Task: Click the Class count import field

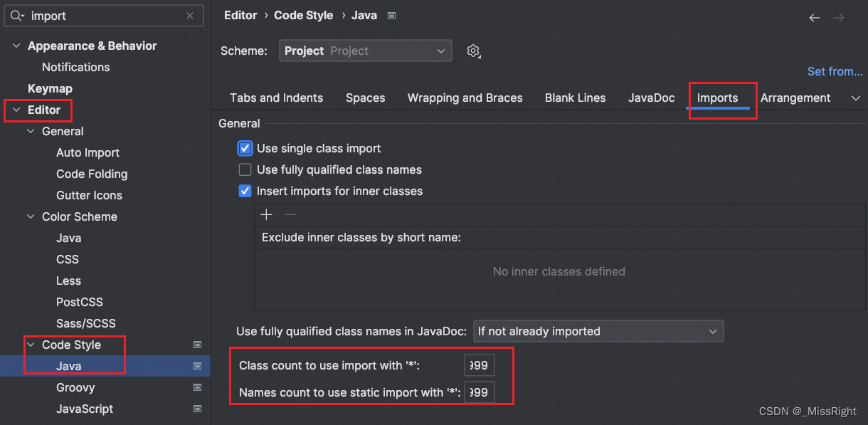Action: pos(479,365)
